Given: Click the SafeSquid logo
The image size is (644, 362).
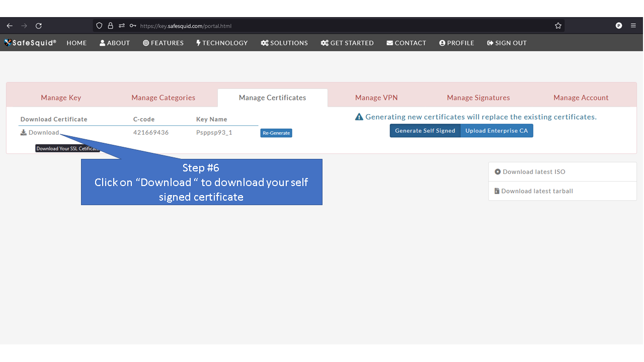Looking at the screenshot, I should [30, 43].
